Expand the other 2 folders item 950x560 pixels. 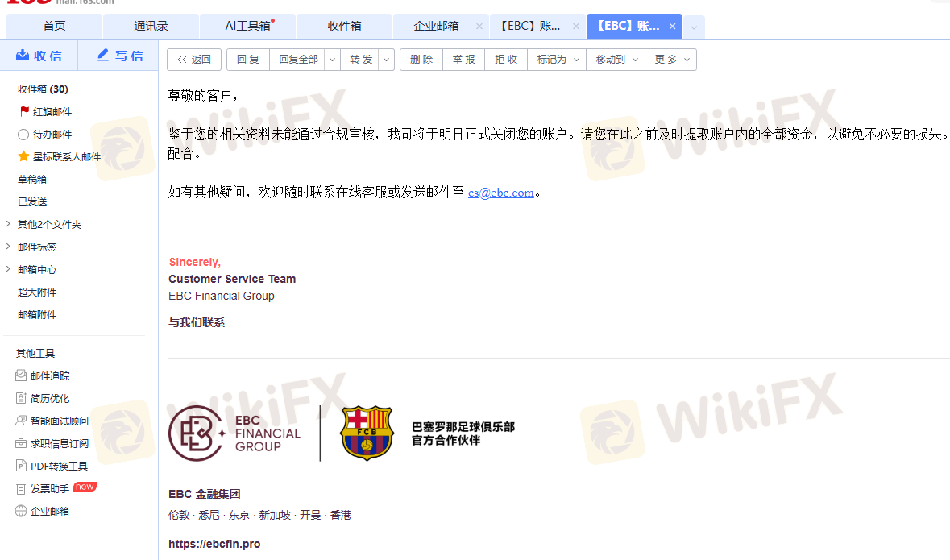click(x=8, y=224)
